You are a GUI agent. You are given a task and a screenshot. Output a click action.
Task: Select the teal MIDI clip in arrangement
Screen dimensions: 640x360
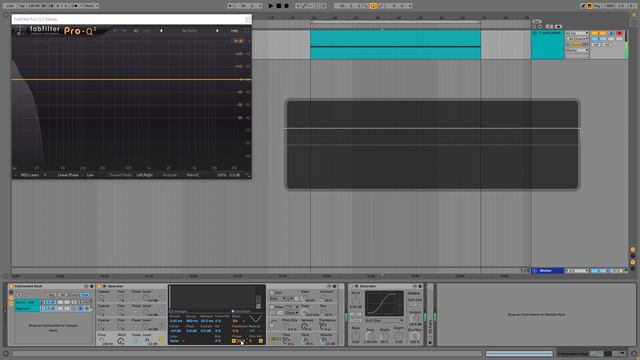pos(395,44)
